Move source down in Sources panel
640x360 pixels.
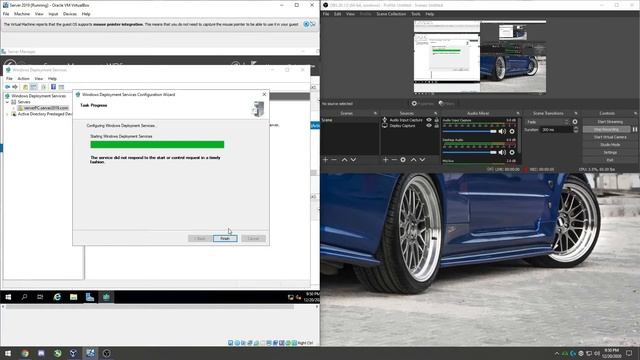pyautogui.click(x=422, y=160)
